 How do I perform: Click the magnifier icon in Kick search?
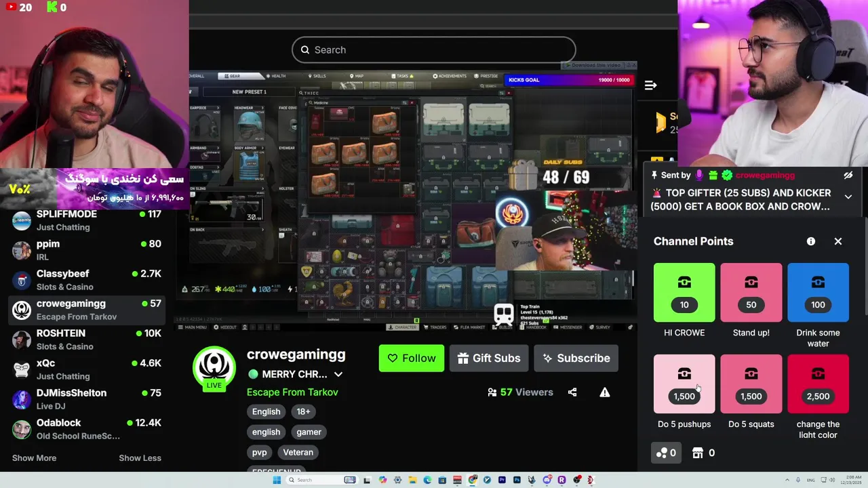click(307, 49)
